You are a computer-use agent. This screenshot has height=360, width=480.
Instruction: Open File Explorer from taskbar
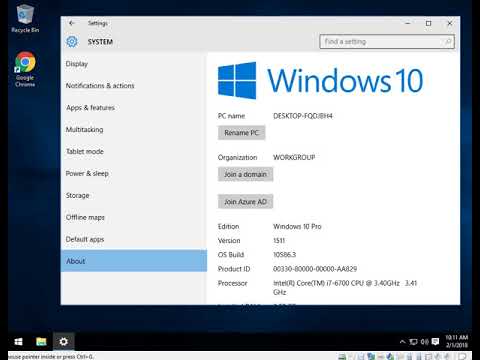(41, 342)
